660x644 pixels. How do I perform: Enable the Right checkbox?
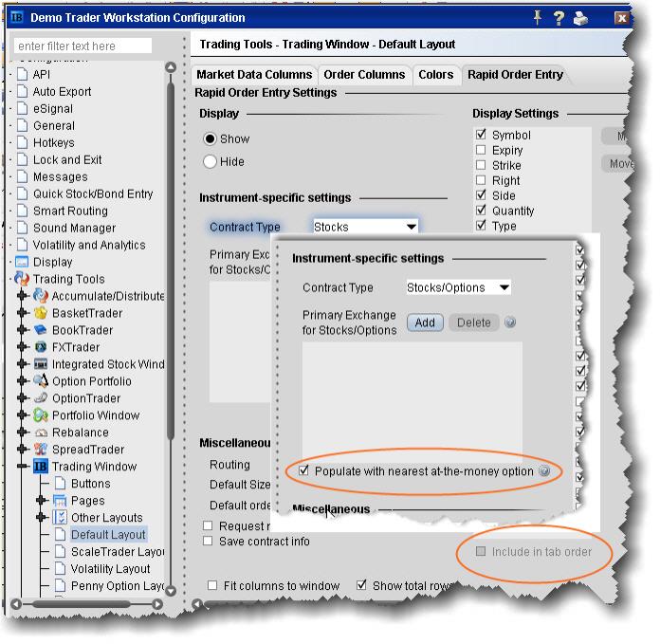click(481, 180)
